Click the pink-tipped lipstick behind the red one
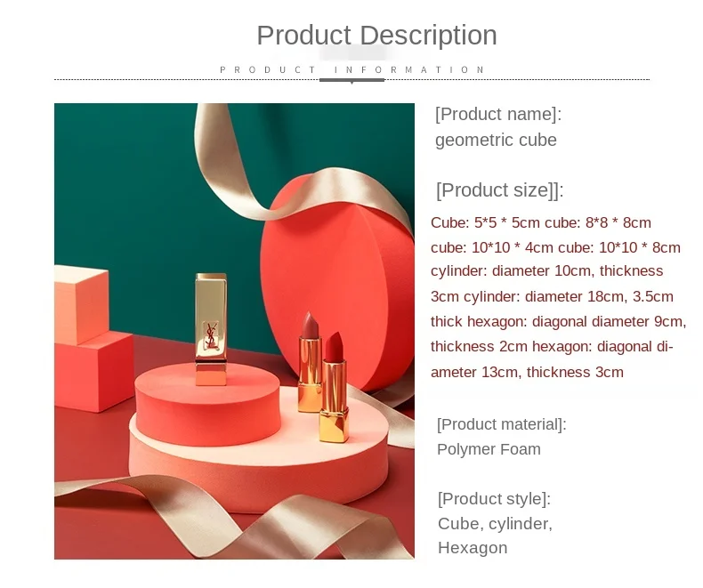This screenshot has width=703, height=588. click(310, 361)
